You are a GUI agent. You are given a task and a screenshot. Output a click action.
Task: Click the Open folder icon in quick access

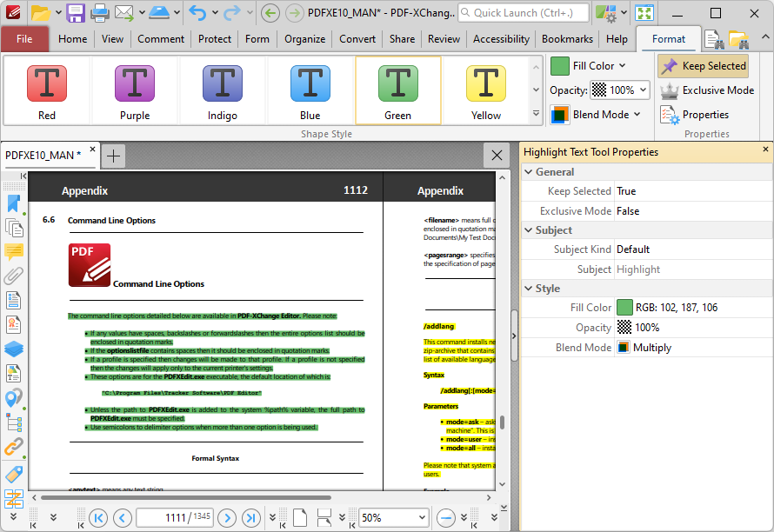point(41,12)
